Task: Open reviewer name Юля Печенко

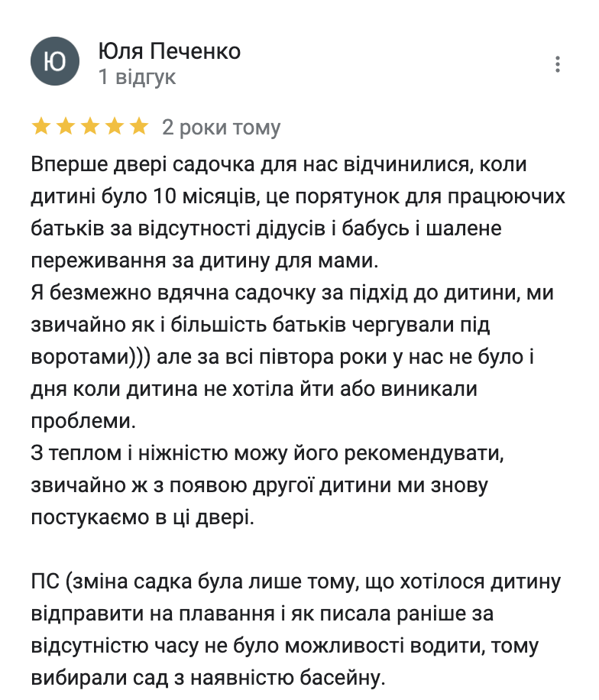Action: 169,51
